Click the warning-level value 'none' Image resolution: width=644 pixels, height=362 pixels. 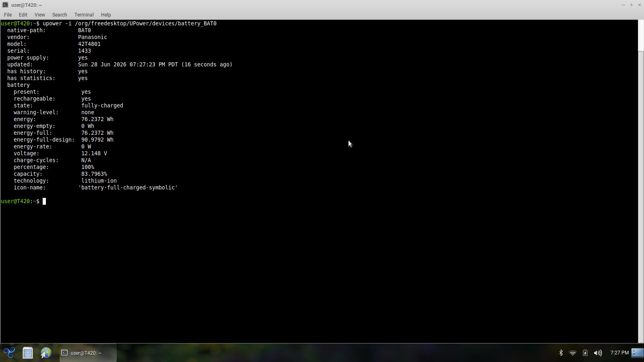tap(88, 112)
